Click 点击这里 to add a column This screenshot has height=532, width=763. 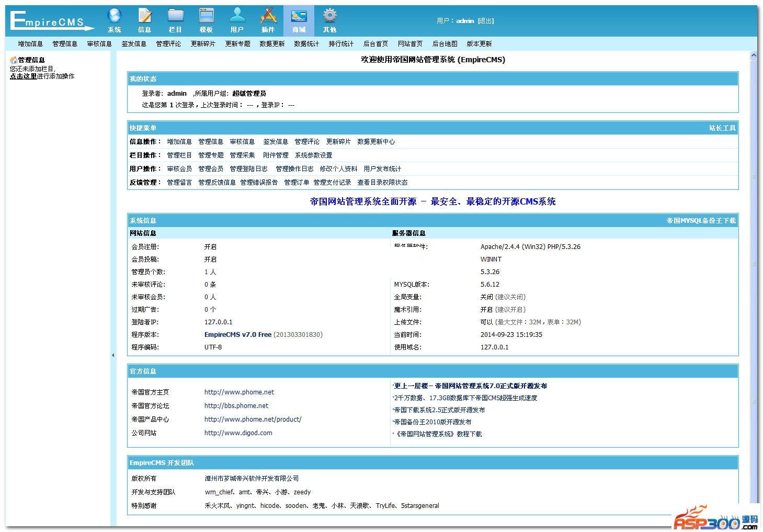click(23, 76)
